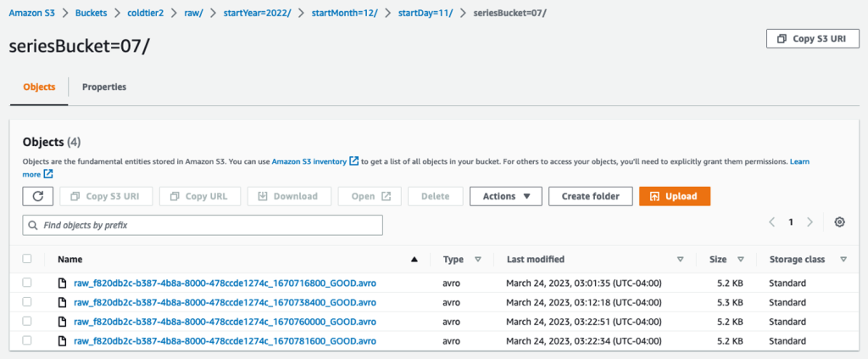This screenshot has height=359, width=868.
Task: Click the Last modified column header
Action: (x=536, y=260)
